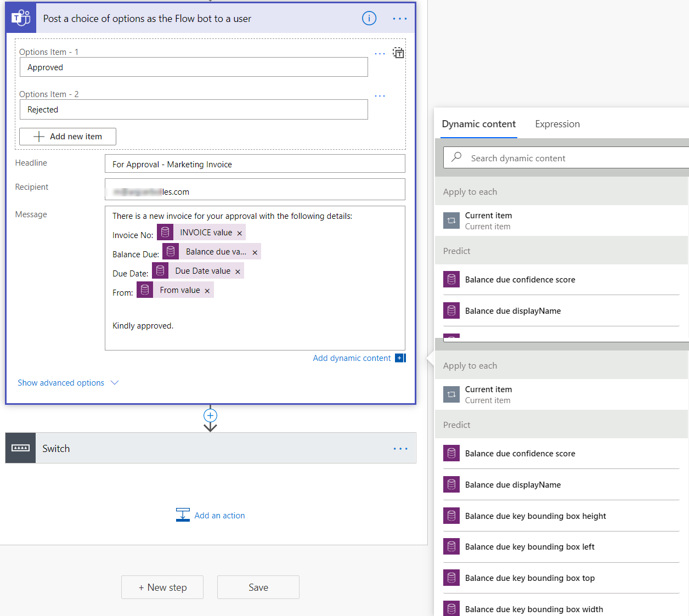
Task: Open the Options Item 2 ellipsis menu
Action: [380, 95]
